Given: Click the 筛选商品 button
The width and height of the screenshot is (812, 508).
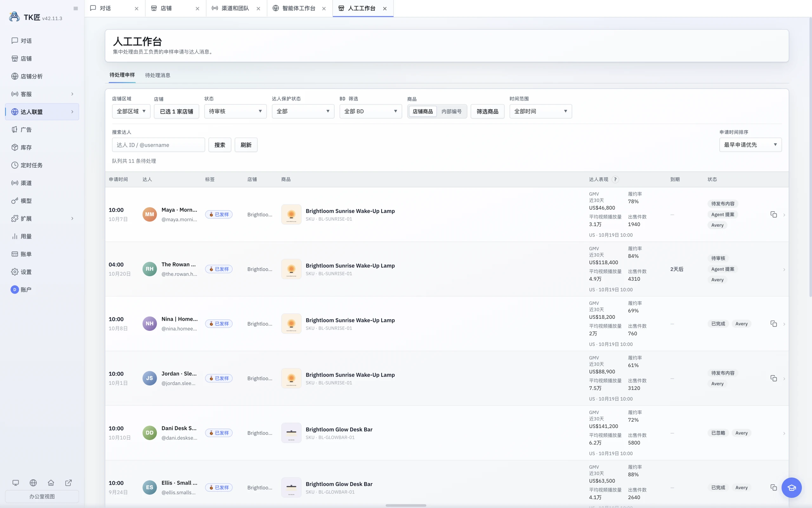Looking at the screenshot, I should tap(488, 111).
